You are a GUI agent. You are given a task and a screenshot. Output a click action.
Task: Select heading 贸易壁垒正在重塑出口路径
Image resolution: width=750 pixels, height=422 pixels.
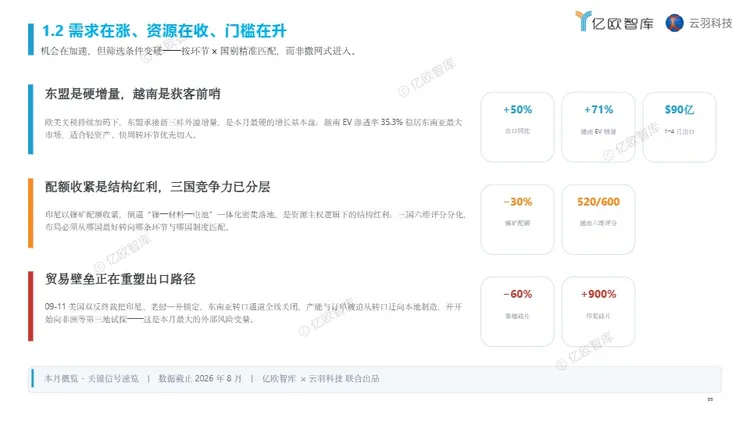tap(120, 279)
